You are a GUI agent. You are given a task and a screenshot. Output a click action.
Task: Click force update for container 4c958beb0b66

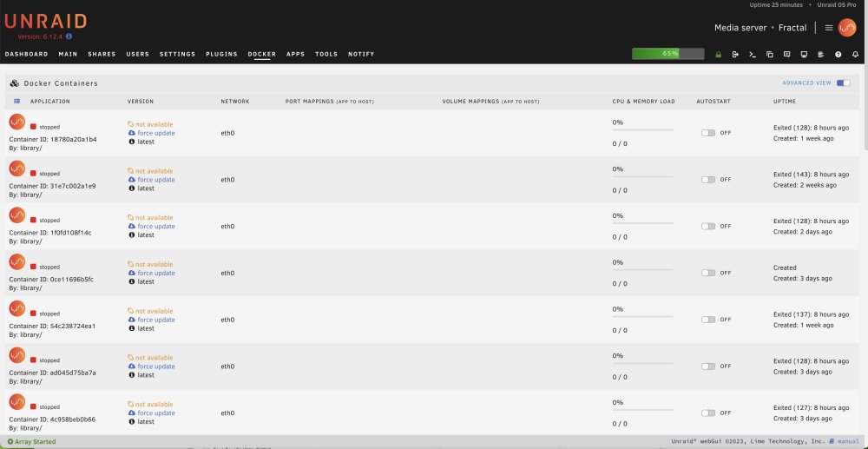pos(156,413)
